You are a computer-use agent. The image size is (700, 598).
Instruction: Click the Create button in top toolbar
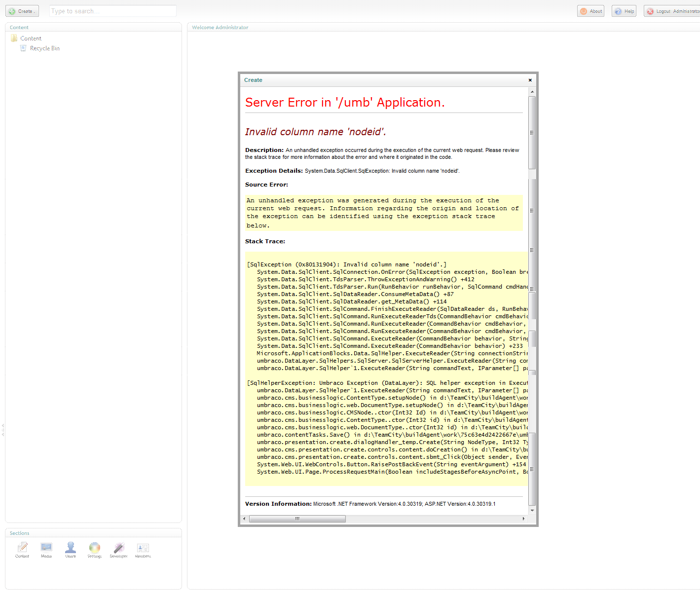(22, 11)
